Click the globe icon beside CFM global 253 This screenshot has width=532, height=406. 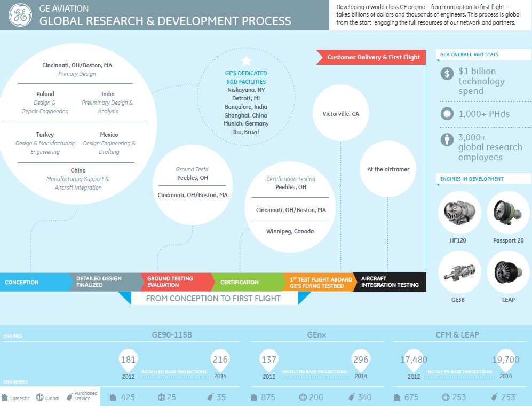[x=446, y=397]
